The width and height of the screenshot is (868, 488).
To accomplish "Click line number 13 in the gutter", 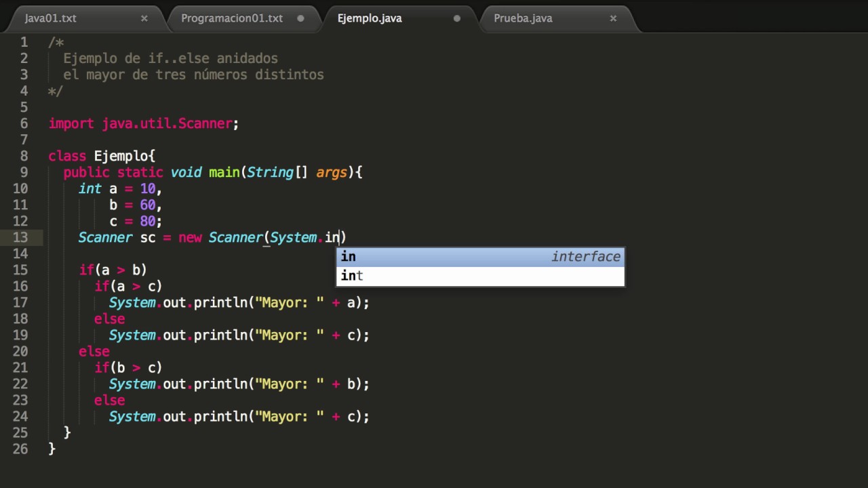I will coord(20,237).
